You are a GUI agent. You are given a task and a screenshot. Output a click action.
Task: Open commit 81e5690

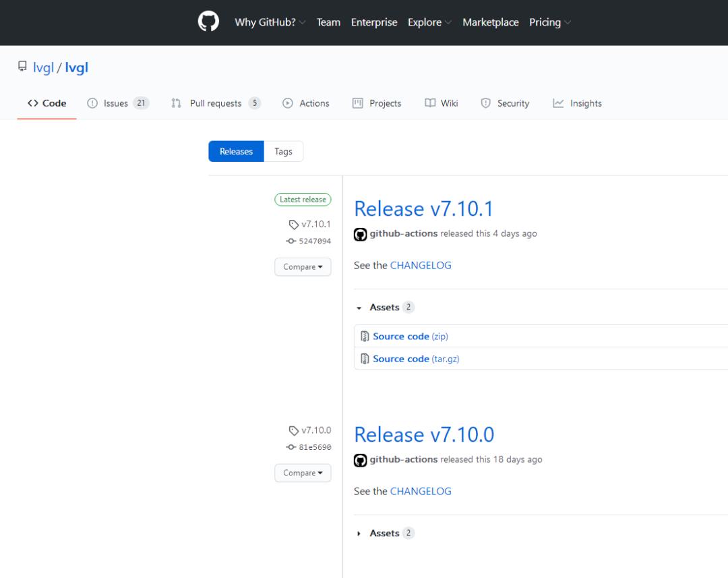coord(315,447)
